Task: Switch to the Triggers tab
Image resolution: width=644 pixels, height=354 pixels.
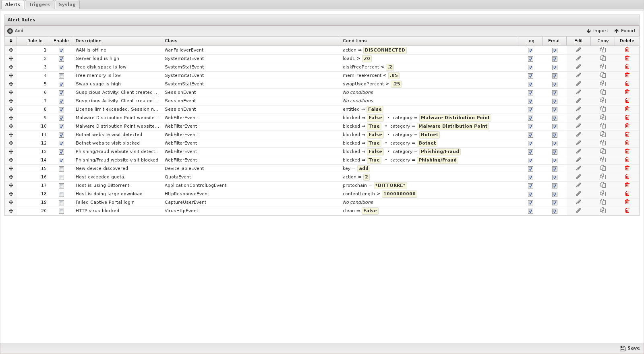Action: pos(39,4)
